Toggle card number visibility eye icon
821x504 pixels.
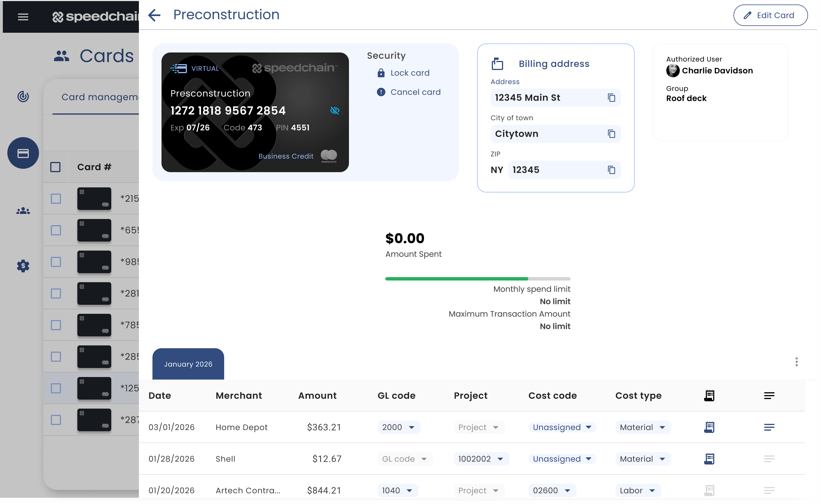[335, 110]
